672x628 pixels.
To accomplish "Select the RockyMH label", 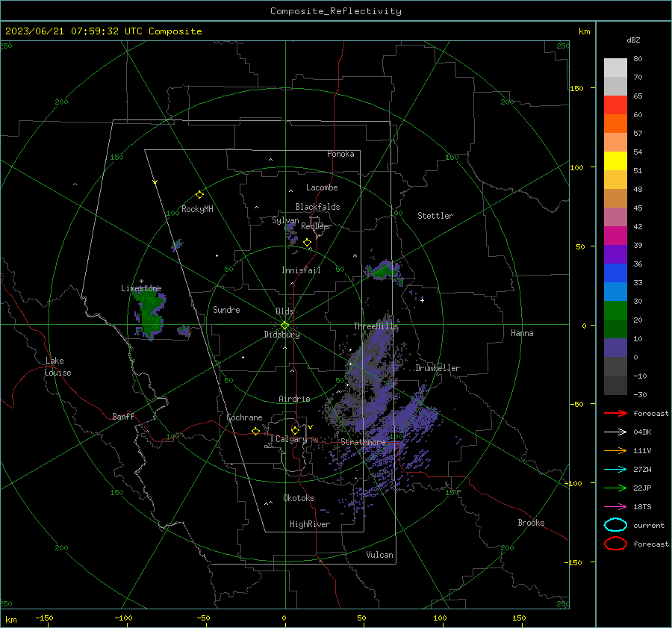I will [x=197, y=209].
